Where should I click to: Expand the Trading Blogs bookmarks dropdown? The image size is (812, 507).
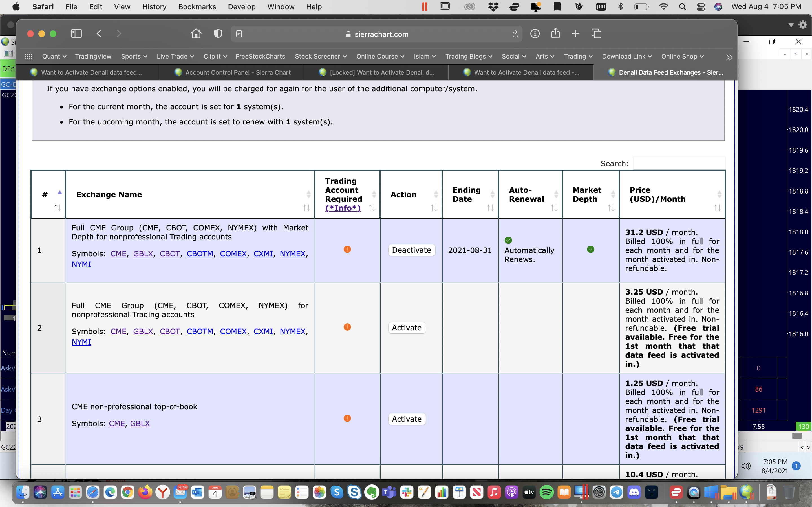pyautogui.click(x=468, y=56)
